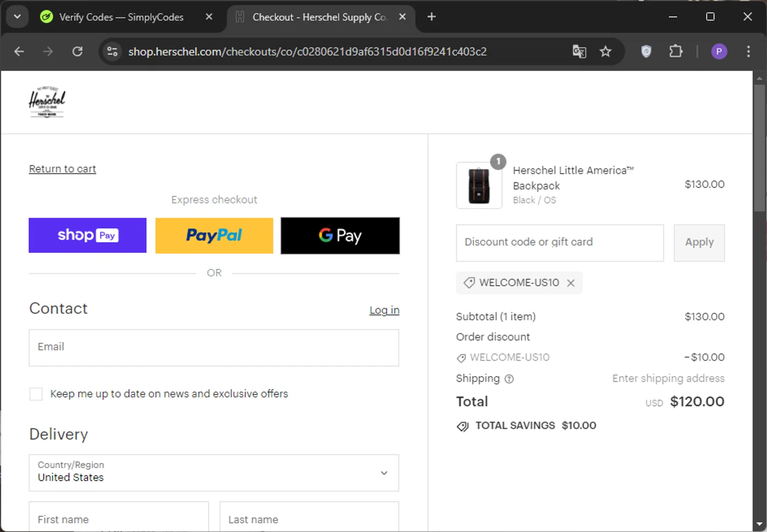Click the -$10.00 discount amount
The height and width of the screenshot is (532, 767).
click(x=705, y=357)
